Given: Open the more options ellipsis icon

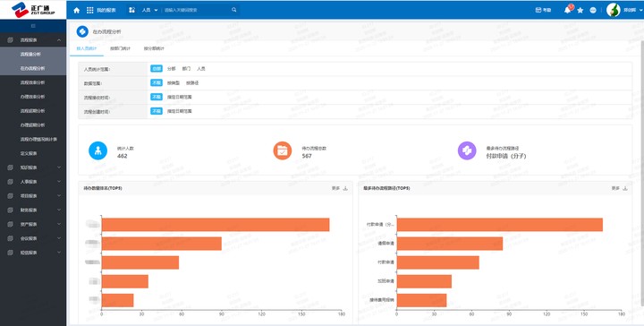Looking at the screenshot, I should click(593, 10).
